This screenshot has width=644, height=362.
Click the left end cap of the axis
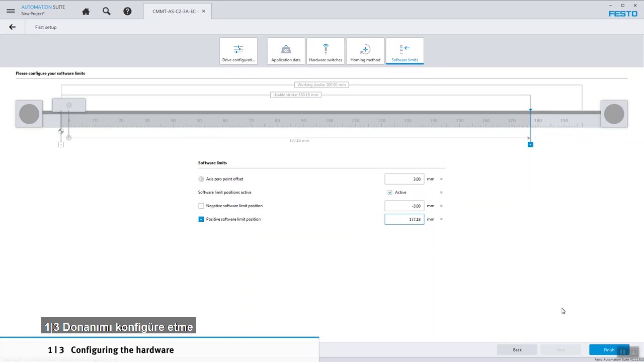coord(29,114)
